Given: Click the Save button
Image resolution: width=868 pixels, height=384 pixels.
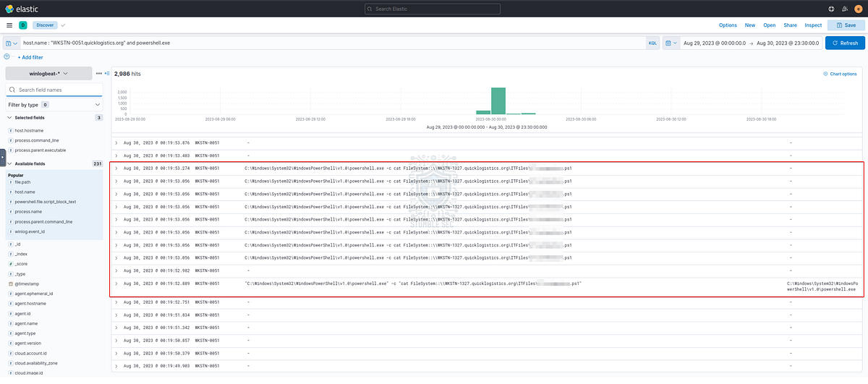Looking at the screenshot, I should (846, 25).
